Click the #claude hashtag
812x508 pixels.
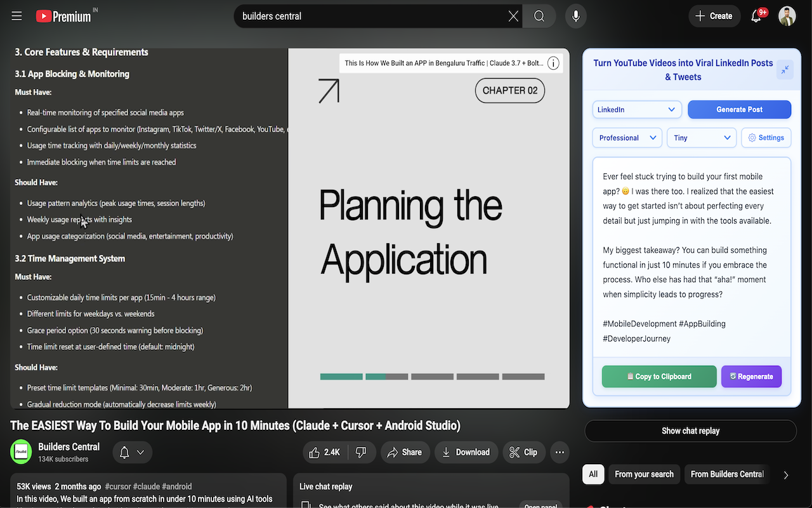coord(148,486)
